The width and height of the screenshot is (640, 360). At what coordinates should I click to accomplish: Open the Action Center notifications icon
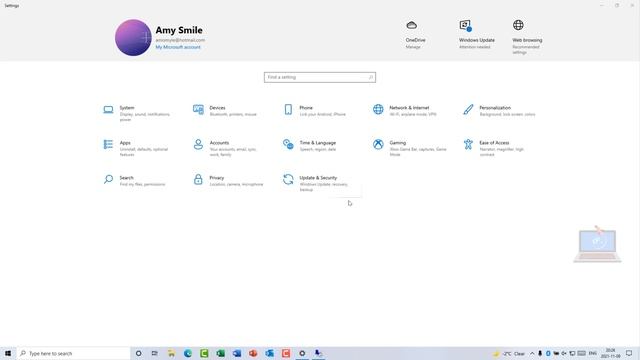tap(629, 353)
